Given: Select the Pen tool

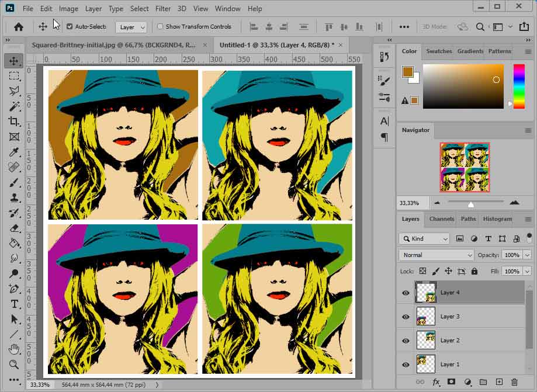Looking at the screenshot, I should (x=13, y=289).
